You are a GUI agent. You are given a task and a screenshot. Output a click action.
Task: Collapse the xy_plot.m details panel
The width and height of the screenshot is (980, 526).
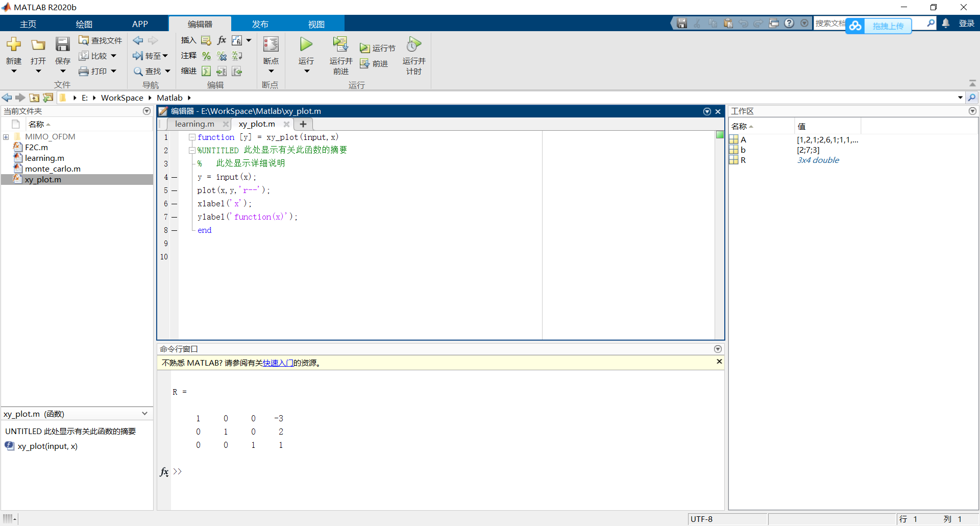(x=145, y=414)
